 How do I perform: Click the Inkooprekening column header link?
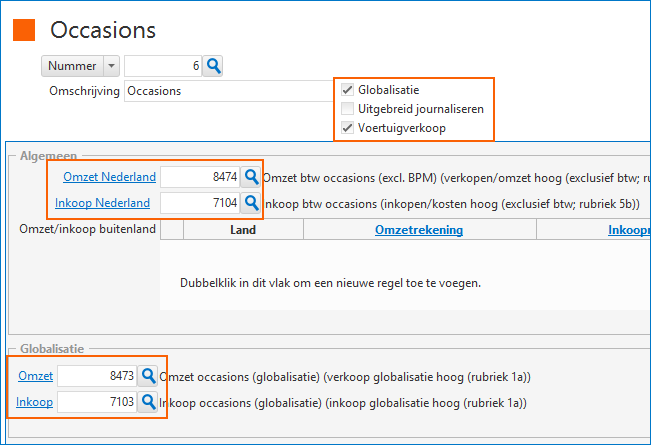point(629,230)
